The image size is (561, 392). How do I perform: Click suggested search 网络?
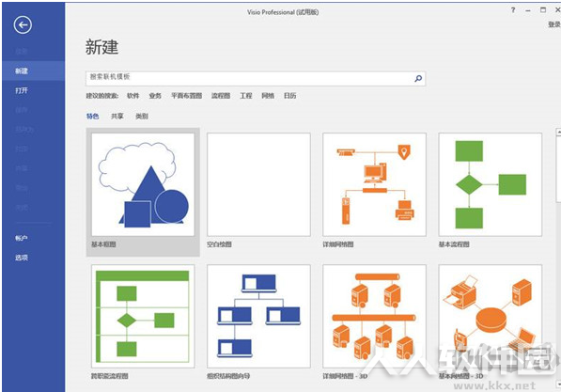pos(268,96)
